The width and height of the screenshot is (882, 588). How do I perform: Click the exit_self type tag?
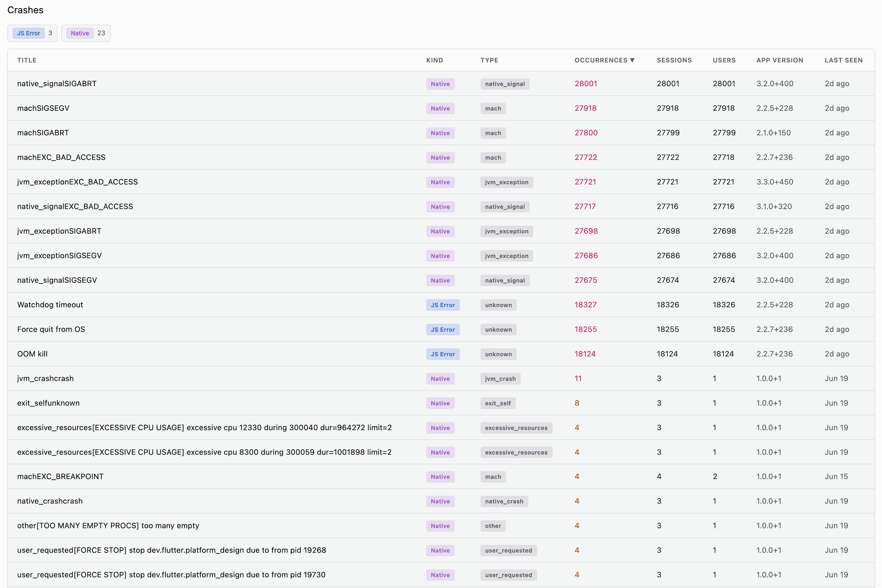coord(498,403)
